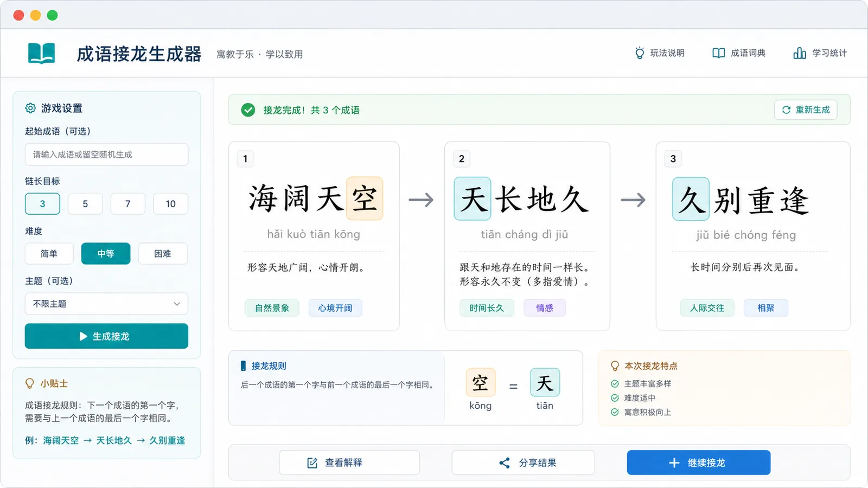Viewport: 868px width, 488px height.
Task: Click the lightbulb icon beside 小贴士
Action: (x=30, y=383)
